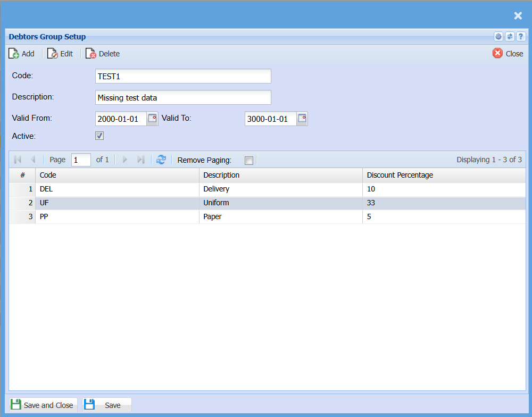This screenshot has width=532, height=417.
Task: Go to the first page of grid
Action: point(18,160)
